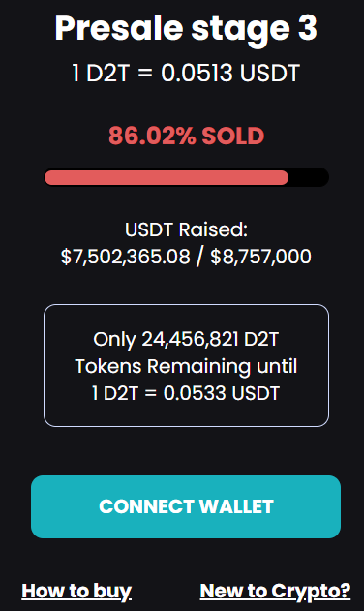Select the 0.0513 current price value

197,73
